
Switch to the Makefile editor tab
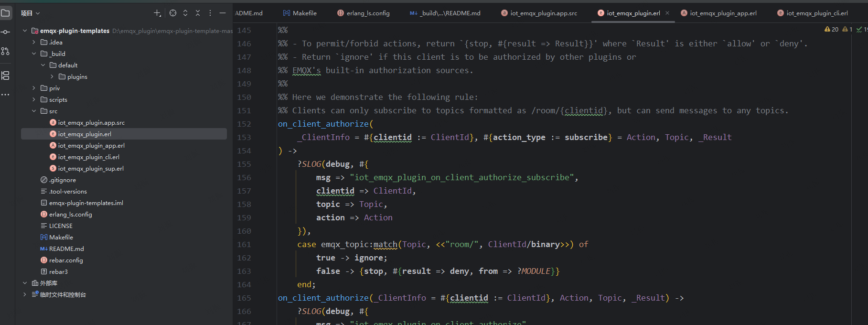(300, 13)
